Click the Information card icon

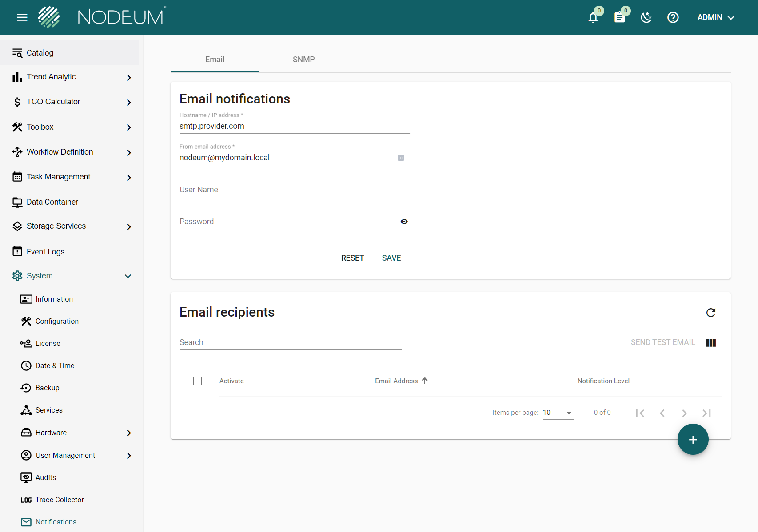[x=26, y=299]
